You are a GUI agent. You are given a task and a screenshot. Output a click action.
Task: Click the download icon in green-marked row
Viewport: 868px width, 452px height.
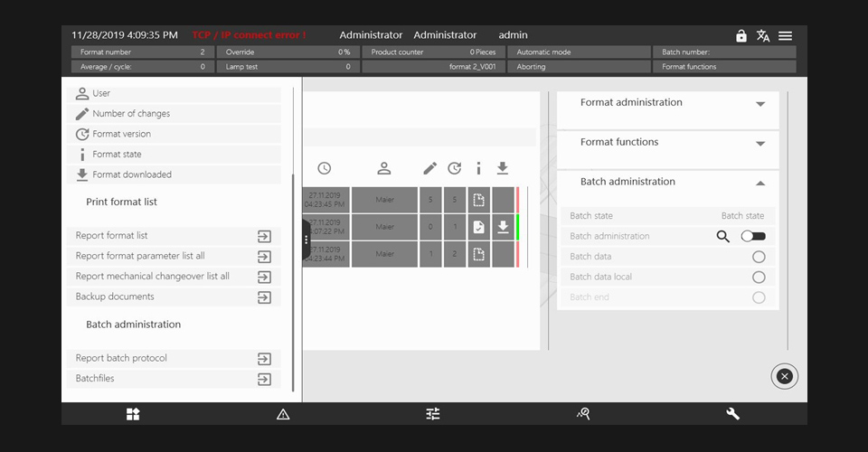click(x=503, y=227)
